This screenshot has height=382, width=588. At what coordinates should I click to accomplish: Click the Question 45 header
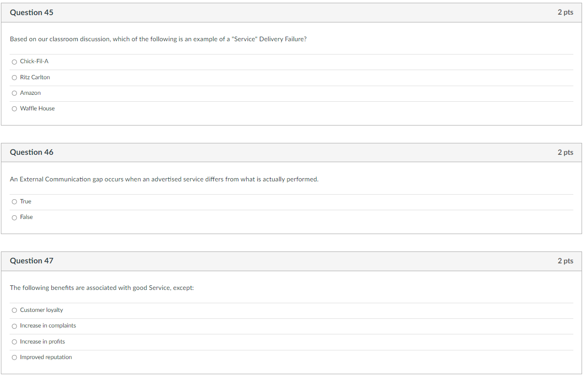(x=32, y=12)
